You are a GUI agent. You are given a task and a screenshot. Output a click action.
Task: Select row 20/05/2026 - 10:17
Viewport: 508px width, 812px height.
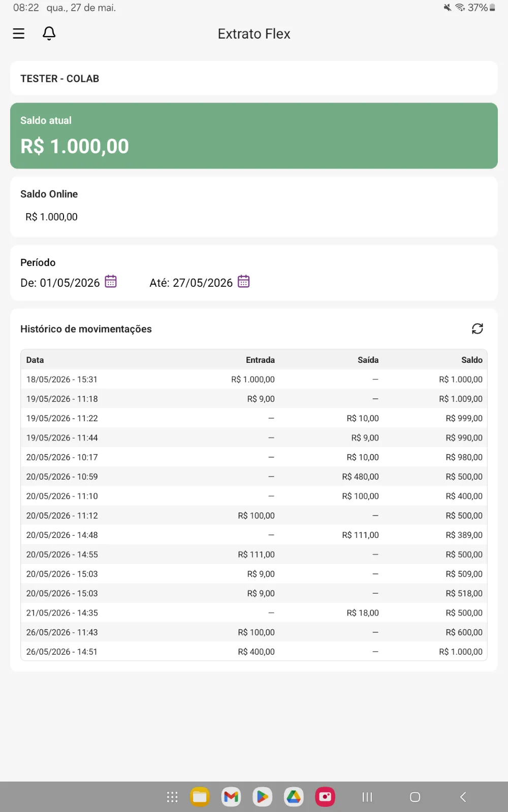[254, 457]
